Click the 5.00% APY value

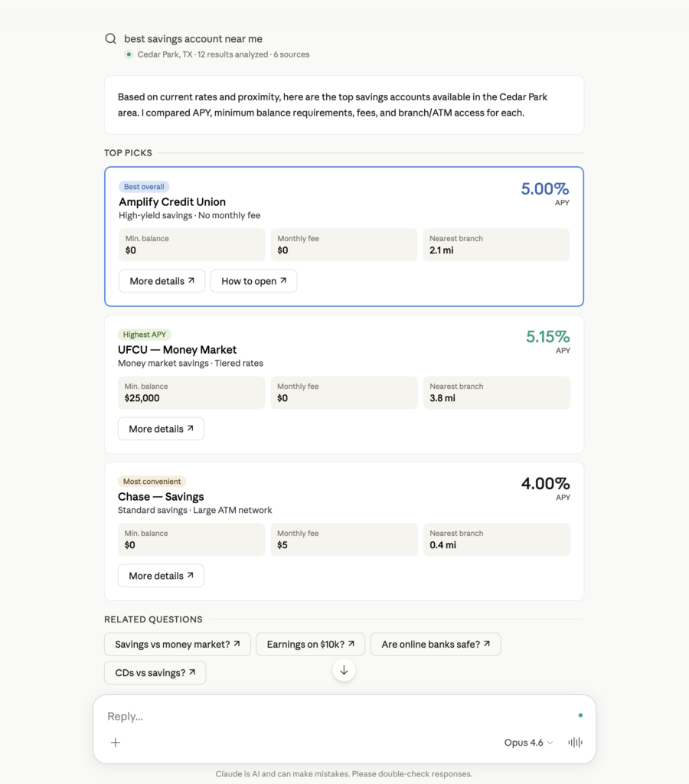pyautogui.click(x=545, y=189)
